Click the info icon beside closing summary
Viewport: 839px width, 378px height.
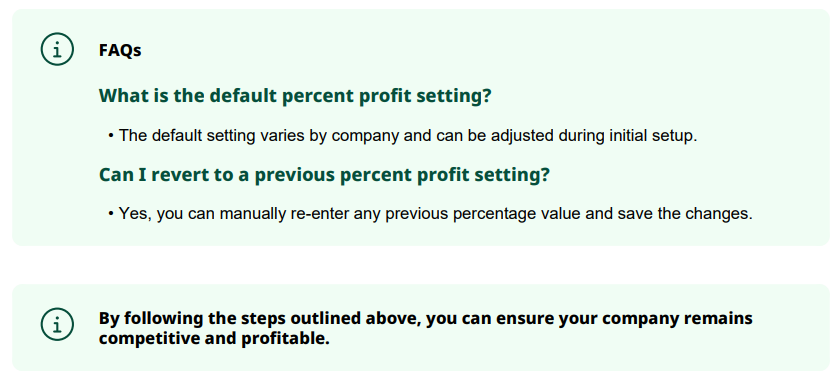pyautogui.click(x=57, y=323)
